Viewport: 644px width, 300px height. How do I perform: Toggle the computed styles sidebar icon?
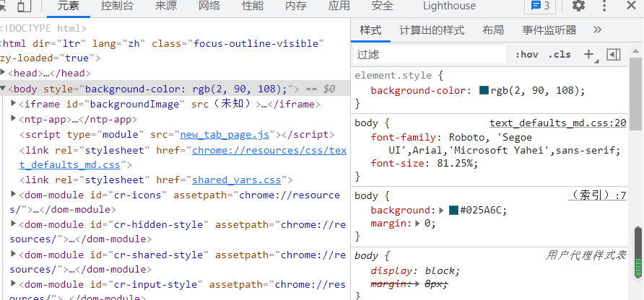(x=613, y=54)
